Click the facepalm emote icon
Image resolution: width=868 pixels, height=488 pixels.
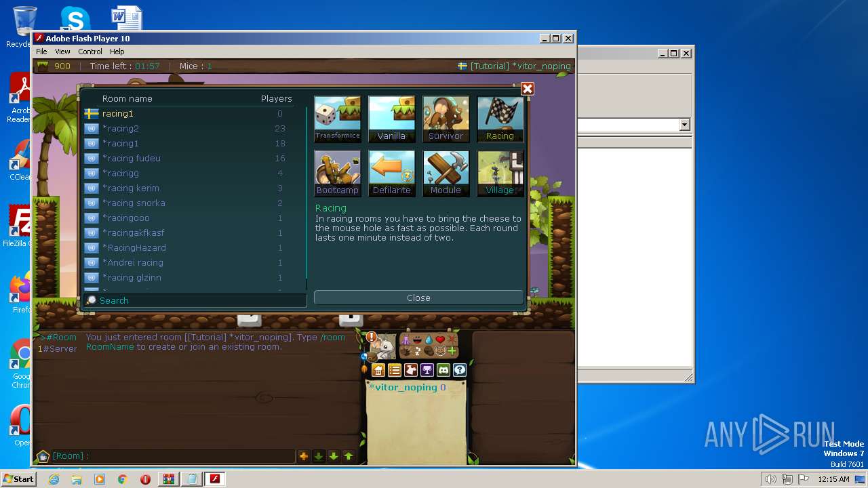point(429,351)
